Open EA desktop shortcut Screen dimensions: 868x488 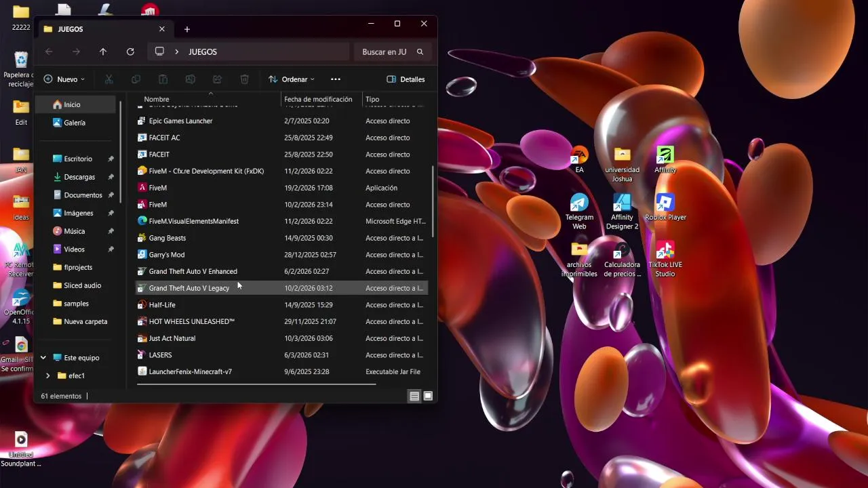tap(579, 160)
